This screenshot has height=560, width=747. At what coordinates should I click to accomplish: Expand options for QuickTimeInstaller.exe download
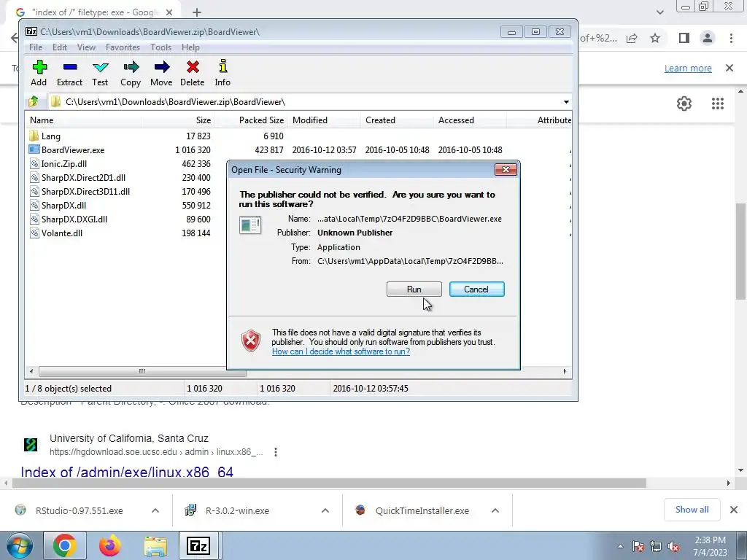pos(495,510)
